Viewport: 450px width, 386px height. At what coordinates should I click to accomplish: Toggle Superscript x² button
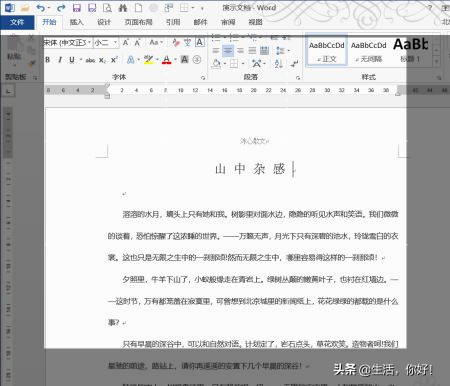coord(114,60)
